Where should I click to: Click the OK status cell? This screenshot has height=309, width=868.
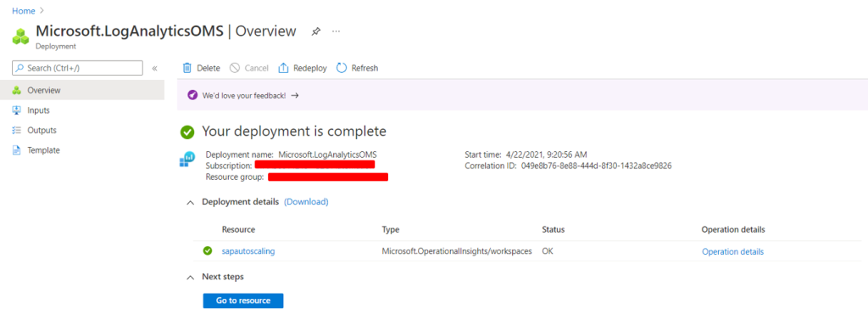pos(548,250)
